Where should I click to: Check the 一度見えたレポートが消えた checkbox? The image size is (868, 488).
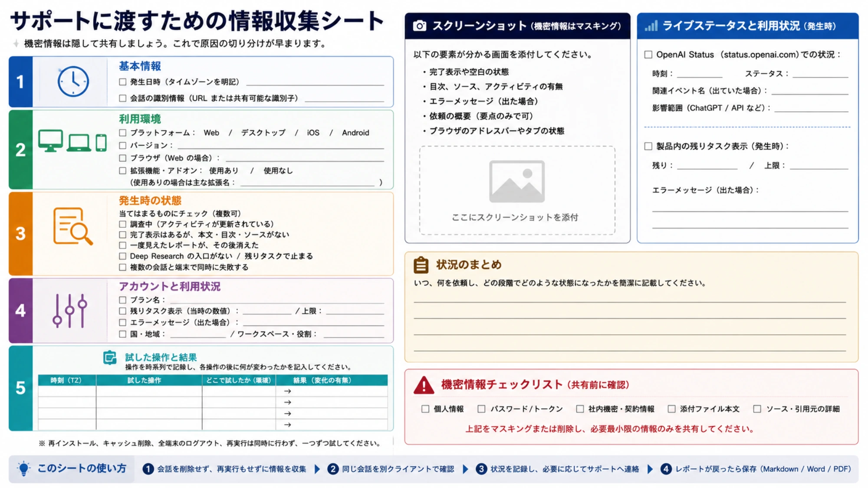coord(123,246)
